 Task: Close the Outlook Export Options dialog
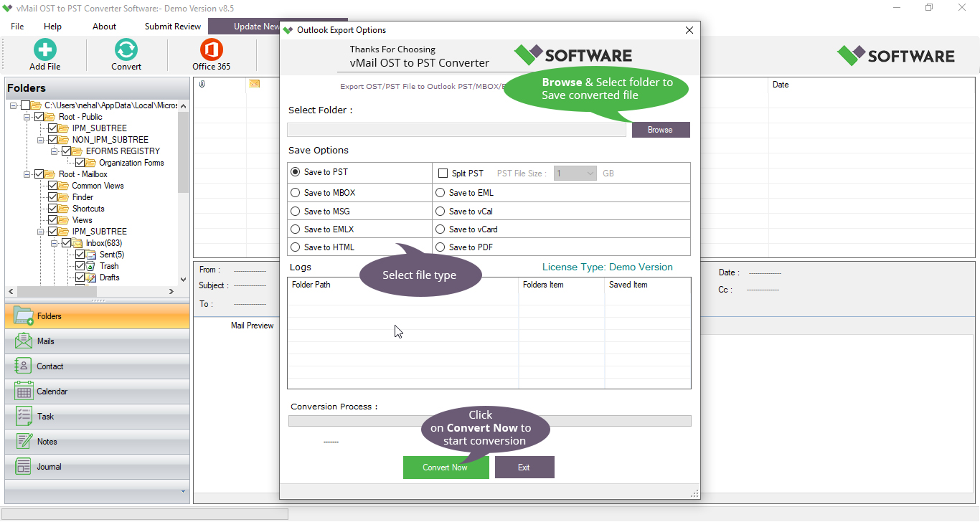[x=689, y=30]
